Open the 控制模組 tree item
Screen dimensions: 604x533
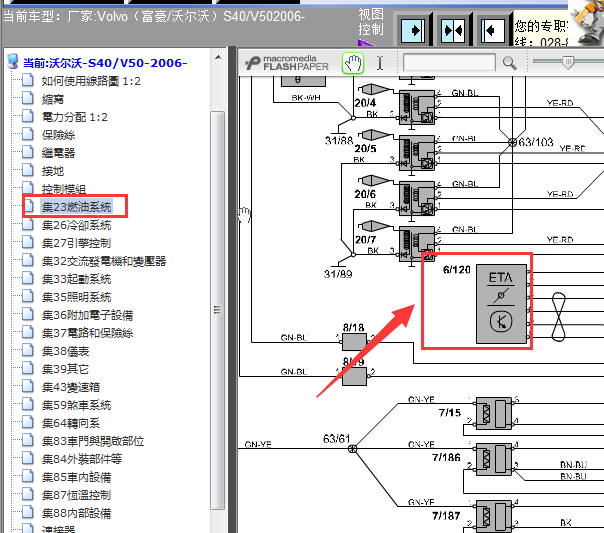[x=64, y=189]
